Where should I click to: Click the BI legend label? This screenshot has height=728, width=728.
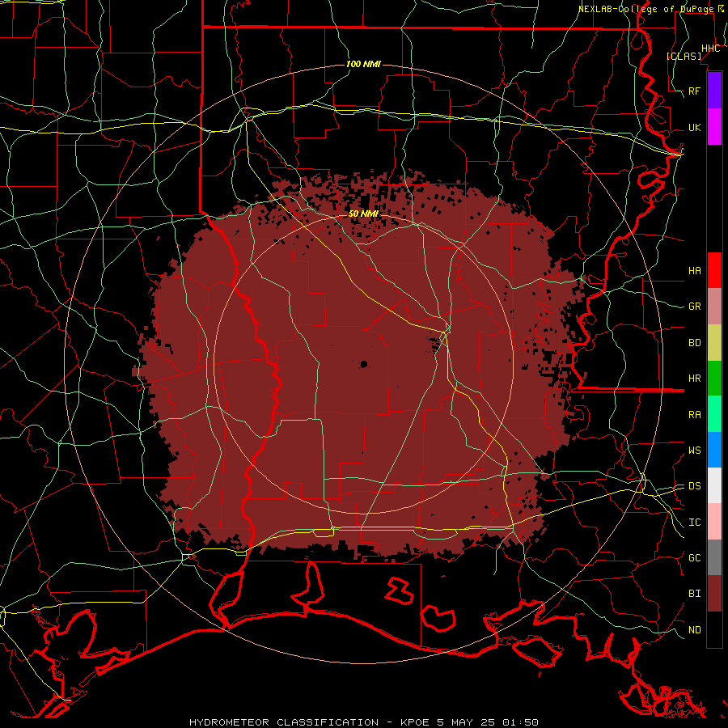(x=695, y=594)
